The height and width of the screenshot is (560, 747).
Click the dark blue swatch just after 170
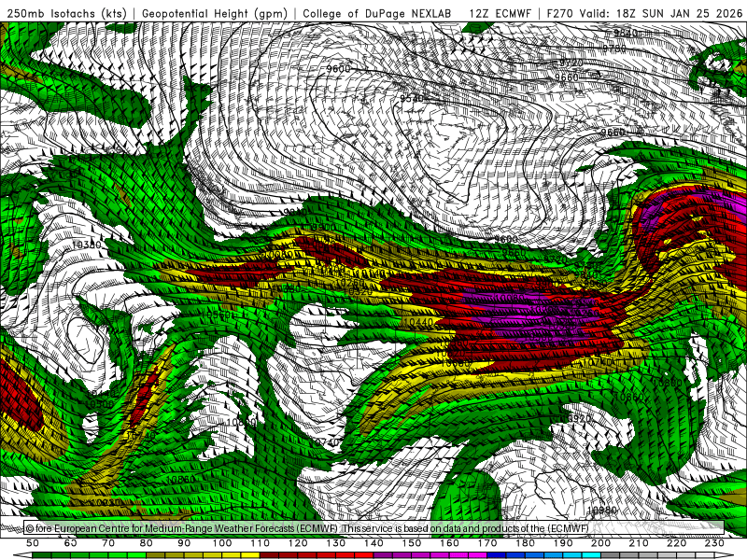[x=497, y=555]
